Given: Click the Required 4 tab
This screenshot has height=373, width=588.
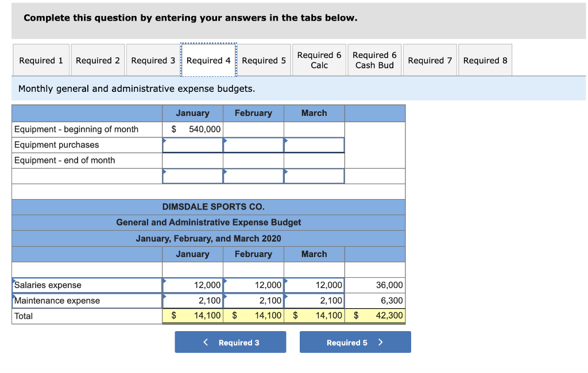Looking at the screenshot, I should (x=208, y=60).
